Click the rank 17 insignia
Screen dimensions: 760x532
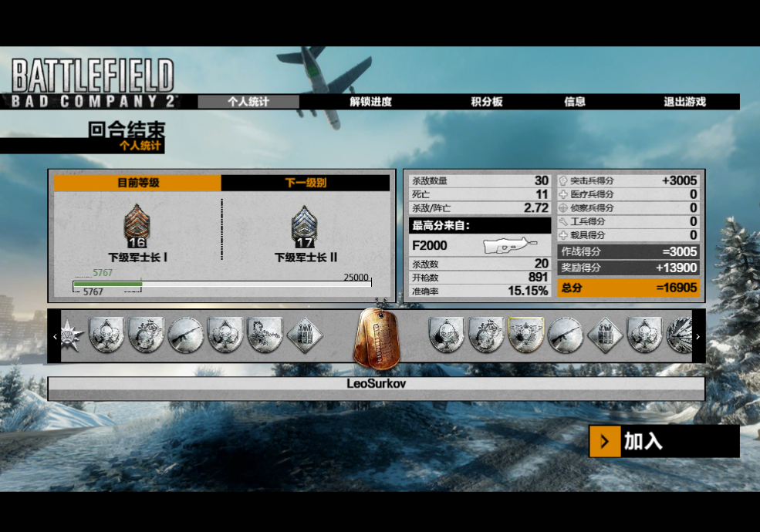click(305, 227)
